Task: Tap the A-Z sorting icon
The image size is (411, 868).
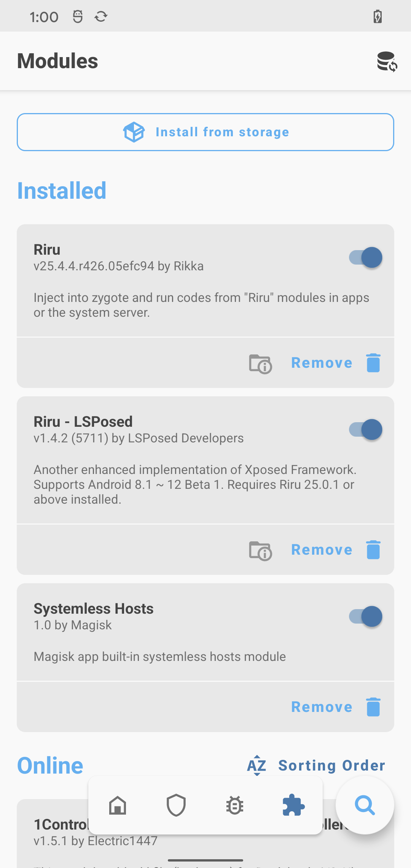Action: (x=257, y=765)
